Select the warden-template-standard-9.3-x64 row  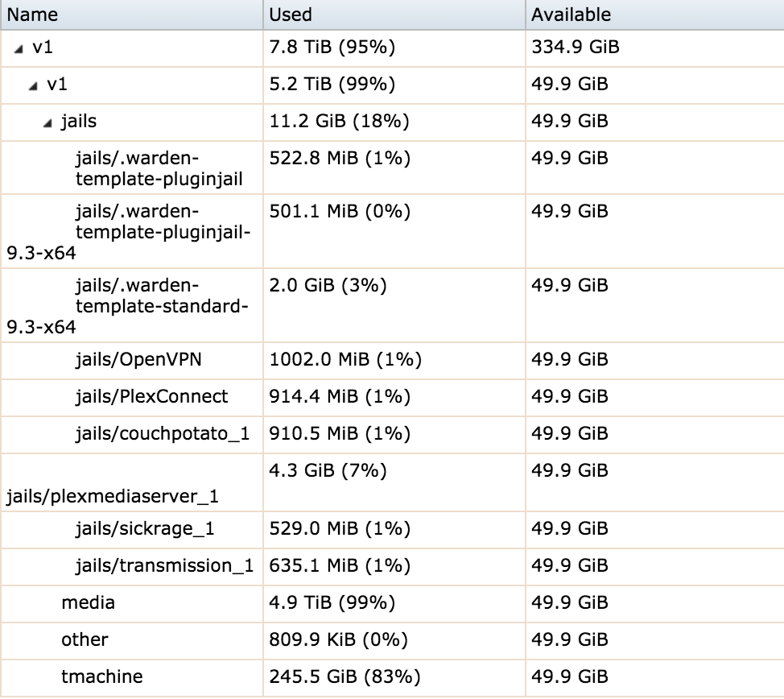coord(392,306)
